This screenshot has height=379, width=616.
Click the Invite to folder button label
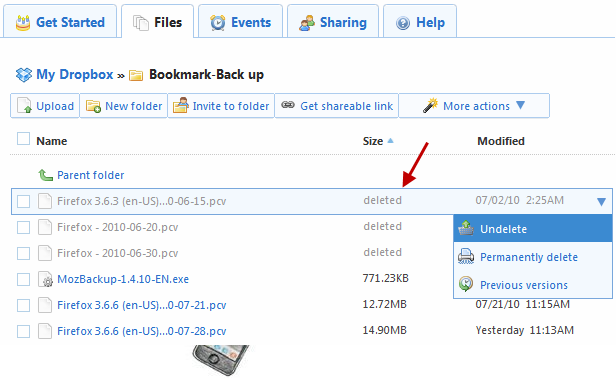click(231, 106)
